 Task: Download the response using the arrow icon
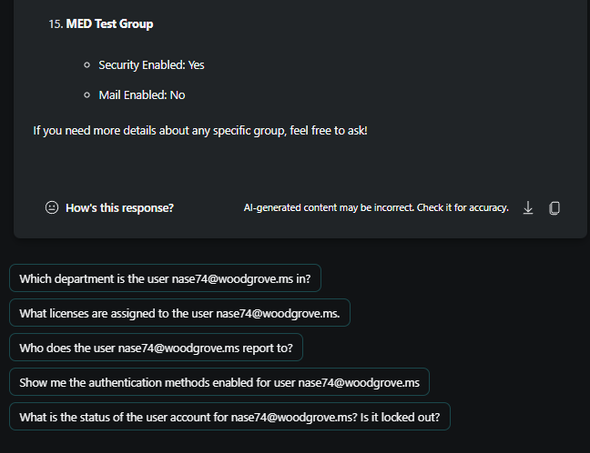tap(528, 208)
